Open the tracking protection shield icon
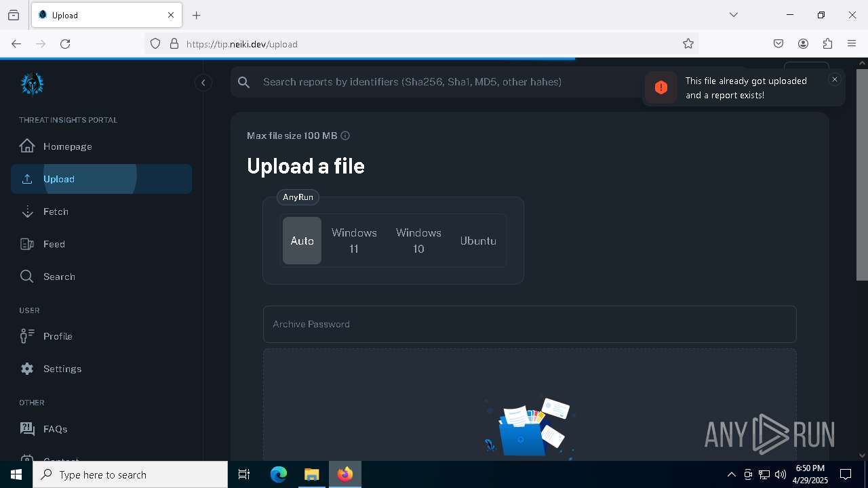 tap(155, 44)
